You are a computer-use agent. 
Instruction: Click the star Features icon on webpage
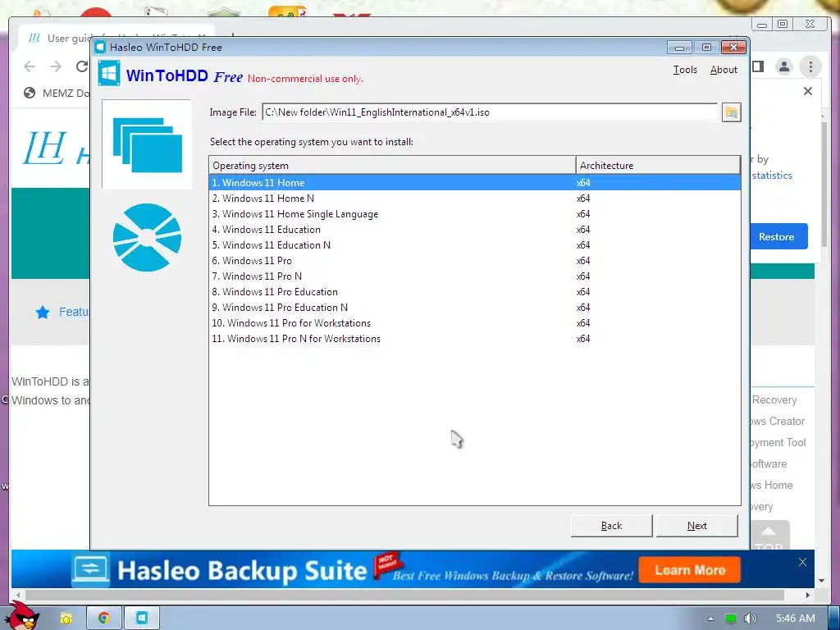coord(43,313)
